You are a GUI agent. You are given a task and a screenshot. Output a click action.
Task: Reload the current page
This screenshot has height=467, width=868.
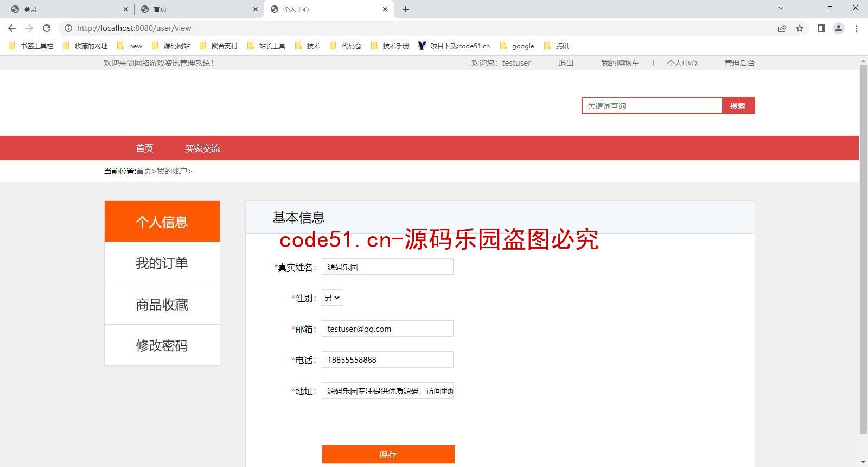click(47, 28)
